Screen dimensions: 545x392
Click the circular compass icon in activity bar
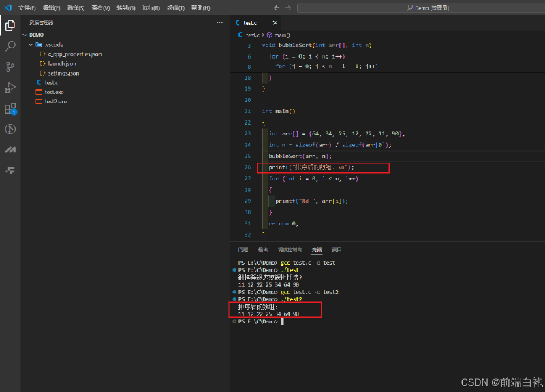click(x=10, y=129)
